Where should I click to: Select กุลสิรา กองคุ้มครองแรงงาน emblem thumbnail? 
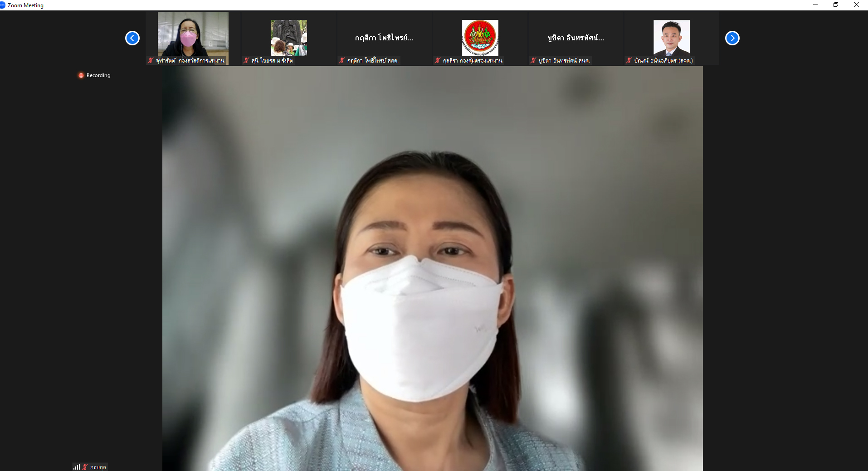pyautogui.click(x=480, y=38)
